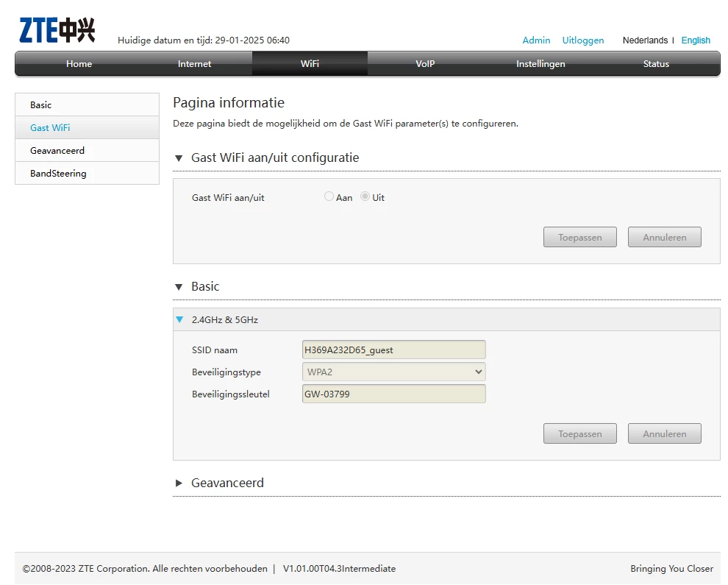This screenshot has height=585, width=728.
Task: Click the Huidige datum en tijd text
Action: point(204,40)
